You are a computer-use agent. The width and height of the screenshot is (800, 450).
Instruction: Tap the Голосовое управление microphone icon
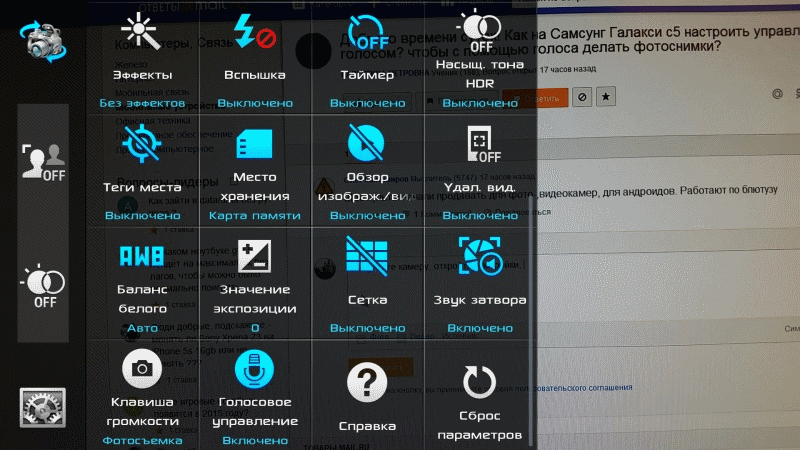coord(255,368)
